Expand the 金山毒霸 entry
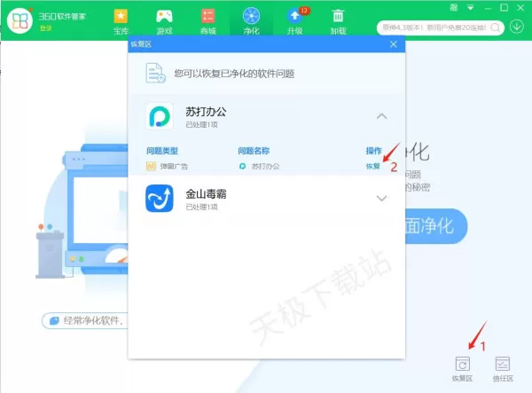 click(381, 198)
